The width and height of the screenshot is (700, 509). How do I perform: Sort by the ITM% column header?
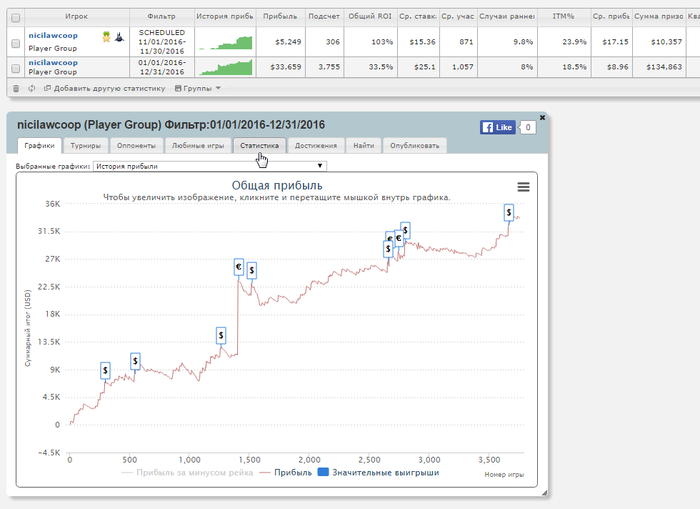pyautogui.click(x=563, y=17)
